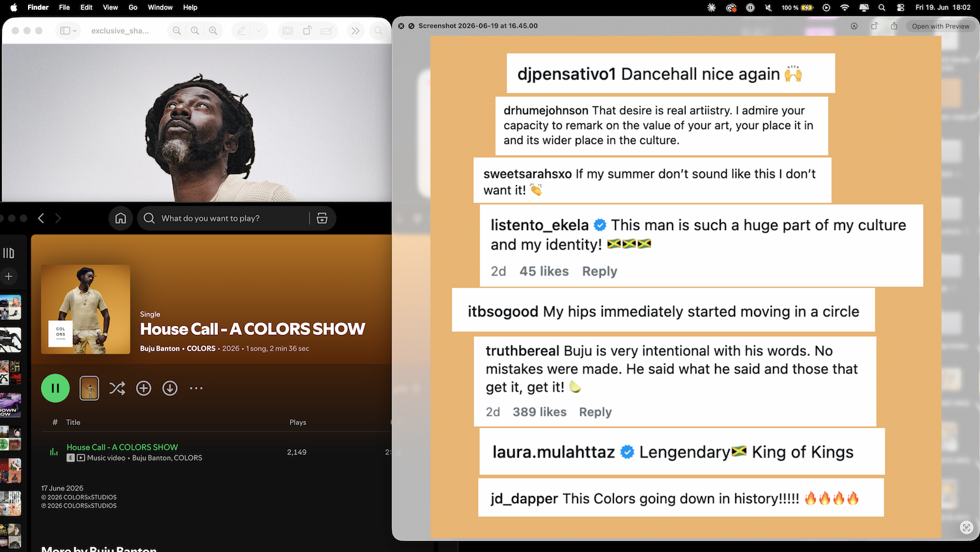Open the music video preview thumbnail
This screenshot has width=980, height=552.
pos(89,388)
